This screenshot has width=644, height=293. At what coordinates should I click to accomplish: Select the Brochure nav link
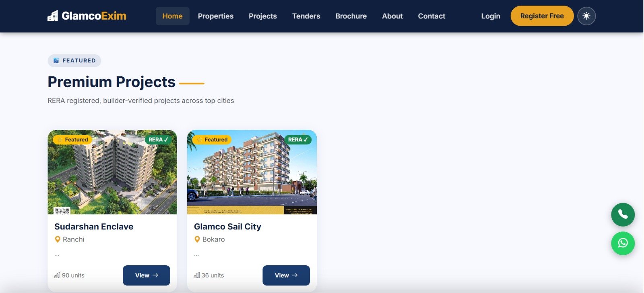coord(351,16)
